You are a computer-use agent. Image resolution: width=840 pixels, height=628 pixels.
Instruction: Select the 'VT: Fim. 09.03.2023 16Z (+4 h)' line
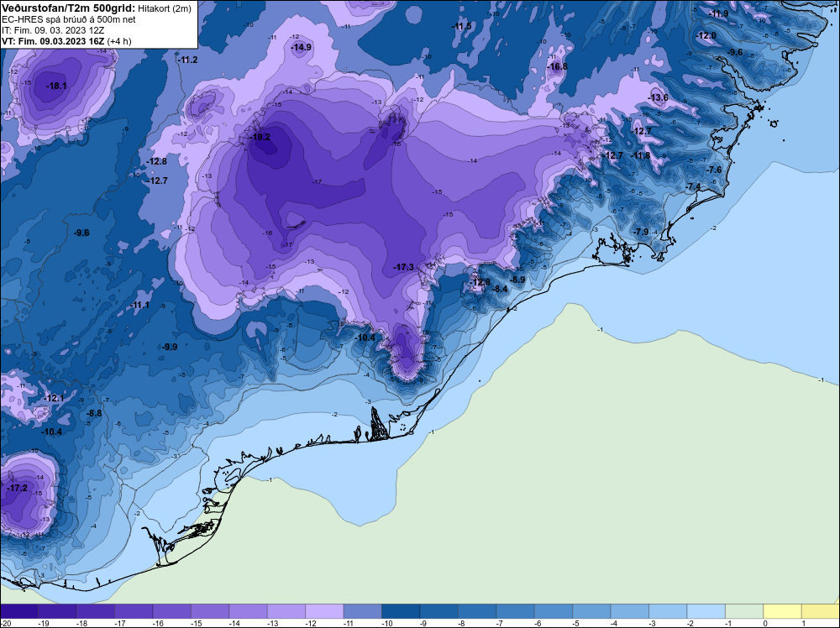66,41
